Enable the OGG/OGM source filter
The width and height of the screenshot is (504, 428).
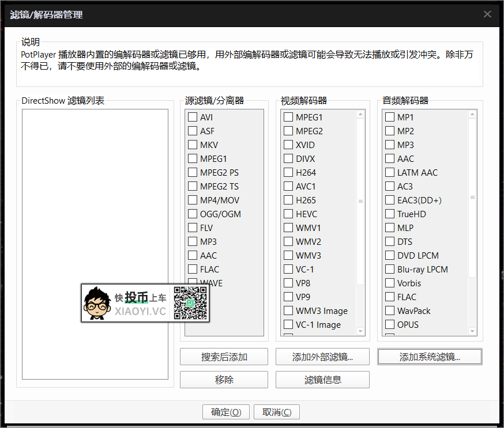point(193,214)
